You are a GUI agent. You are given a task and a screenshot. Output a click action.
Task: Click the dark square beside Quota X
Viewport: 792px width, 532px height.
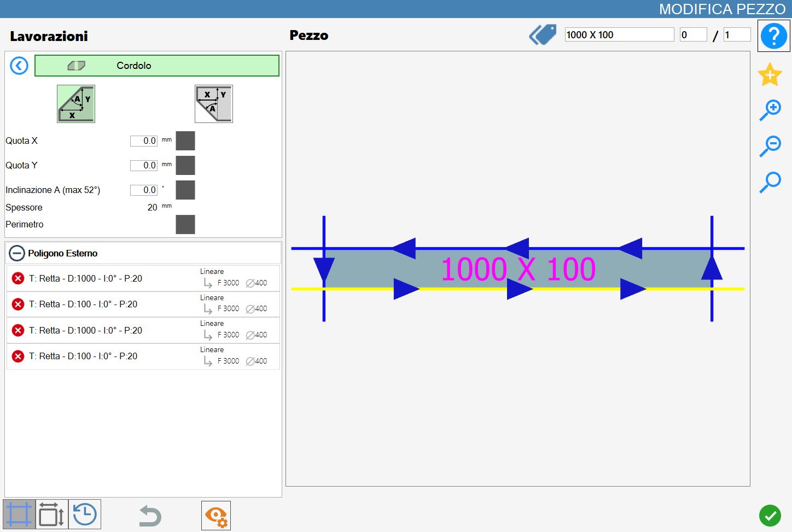[185, 141]
